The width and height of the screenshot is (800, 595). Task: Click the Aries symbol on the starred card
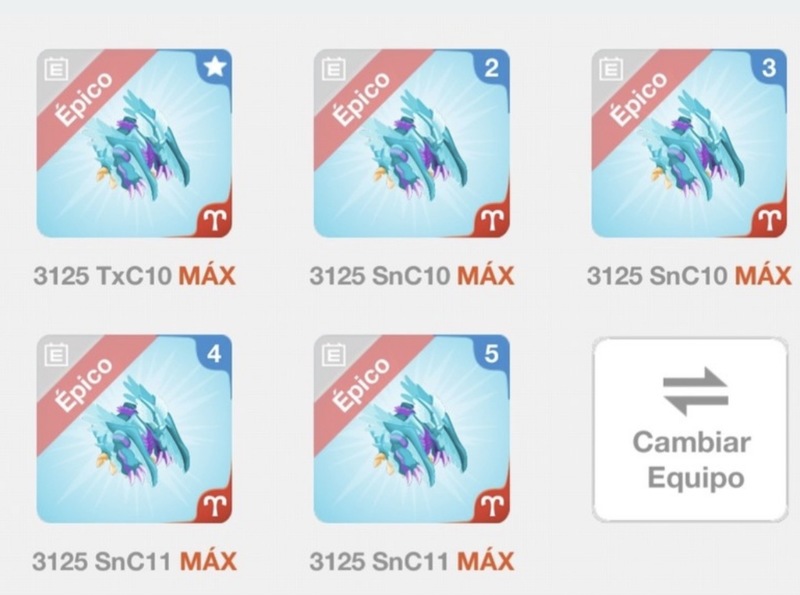pyautogui.click(x=215, y=220)
